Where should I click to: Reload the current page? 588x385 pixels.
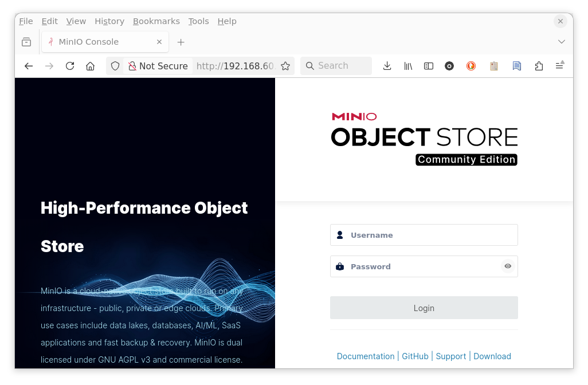click(70, 66)
